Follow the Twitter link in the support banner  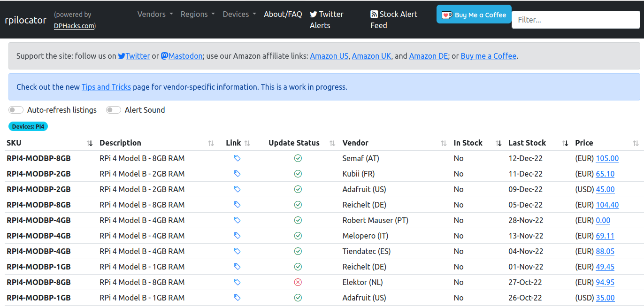pyautogui.click(x=134, y=56)
